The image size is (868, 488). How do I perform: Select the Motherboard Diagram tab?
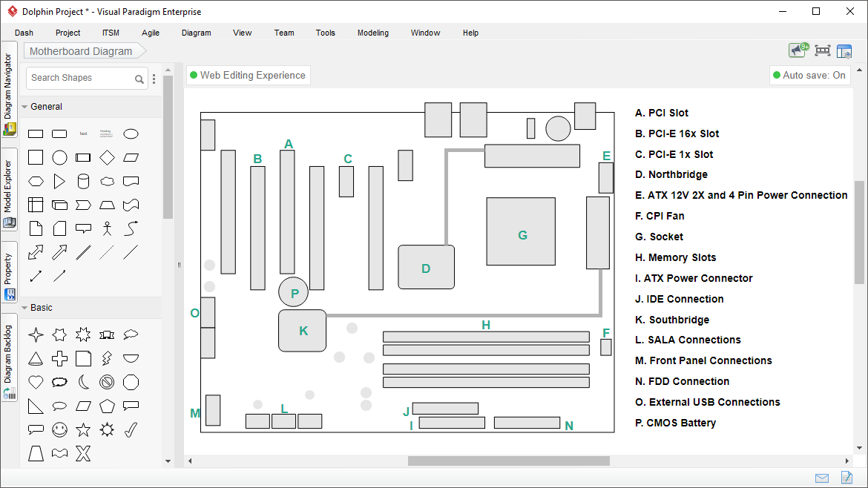click(x=80, y=51)
